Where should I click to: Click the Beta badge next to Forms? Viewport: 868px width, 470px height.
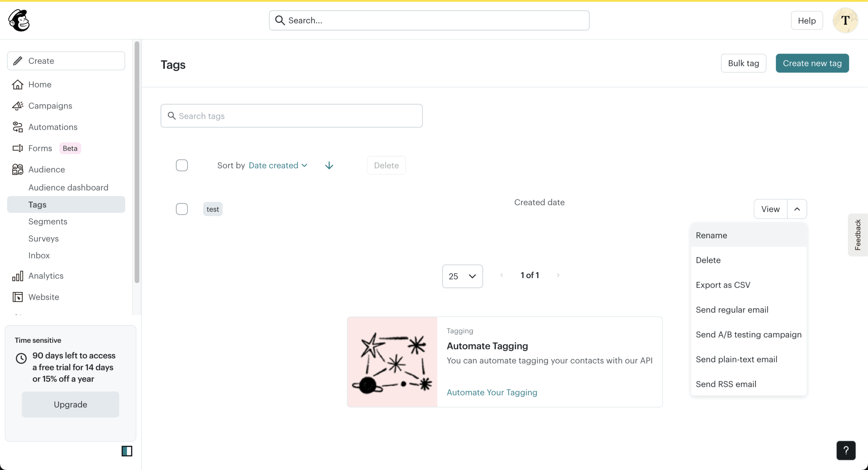point(70,148)
